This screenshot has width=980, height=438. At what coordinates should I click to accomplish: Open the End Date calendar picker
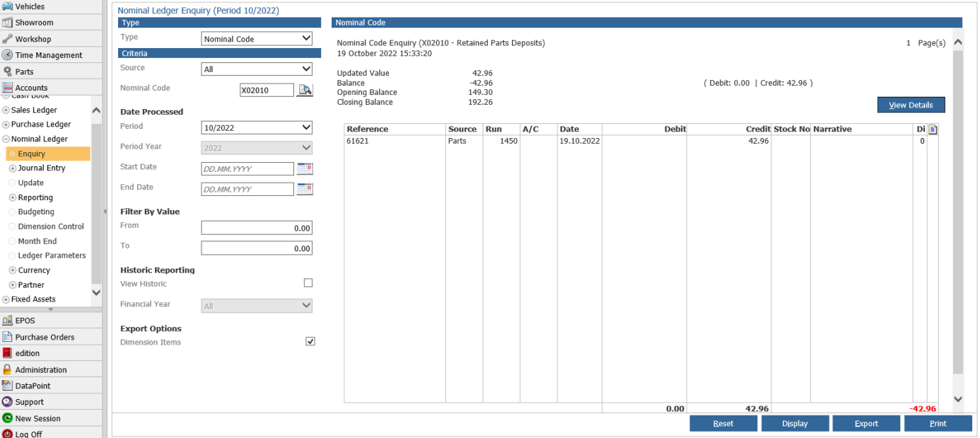(x=305, y=189)
